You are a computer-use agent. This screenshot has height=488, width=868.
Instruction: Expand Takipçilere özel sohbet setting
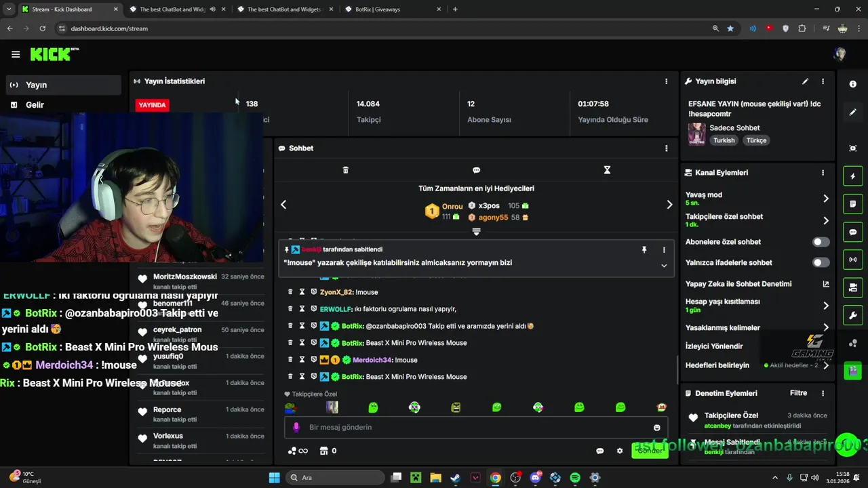tap(825, 220)
